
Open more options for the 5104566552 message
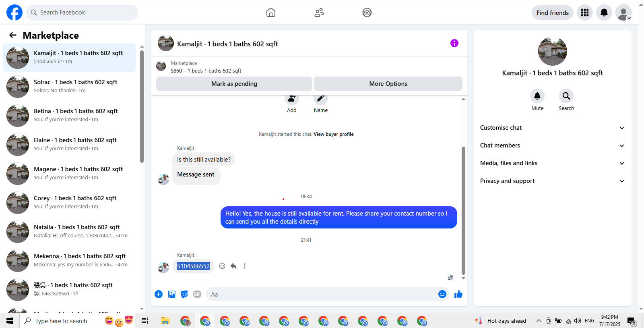245,266
